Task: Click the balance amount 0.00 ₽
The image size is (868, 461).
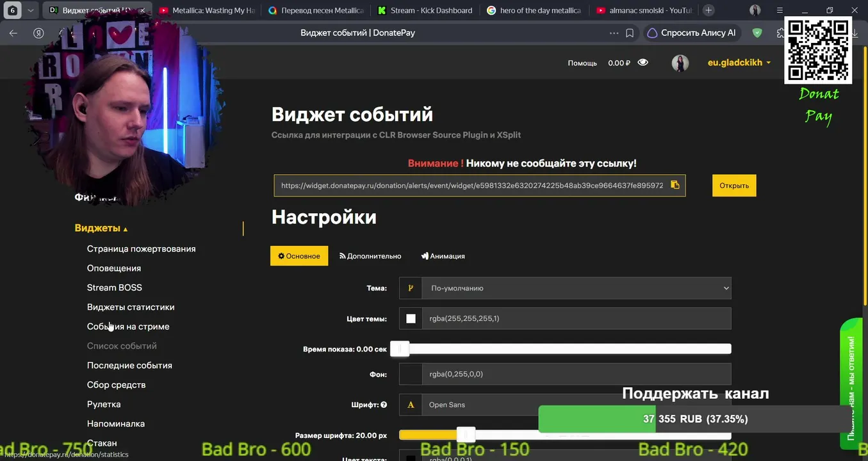Action: click(x=619, y=63)
